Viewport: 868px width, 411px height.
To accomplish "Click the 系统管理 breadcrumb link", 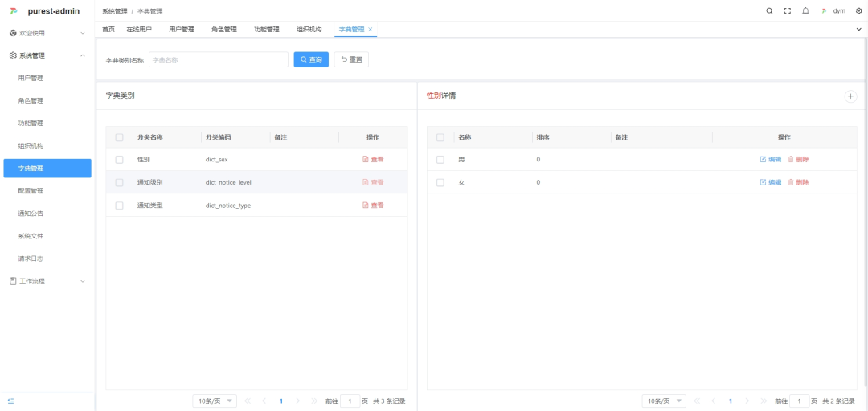I will point(115,11).
